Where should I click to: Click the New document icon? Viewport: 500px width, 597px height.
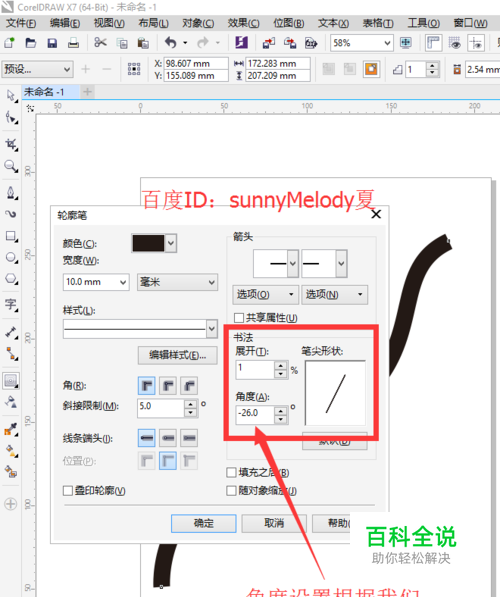pos(9,43)
